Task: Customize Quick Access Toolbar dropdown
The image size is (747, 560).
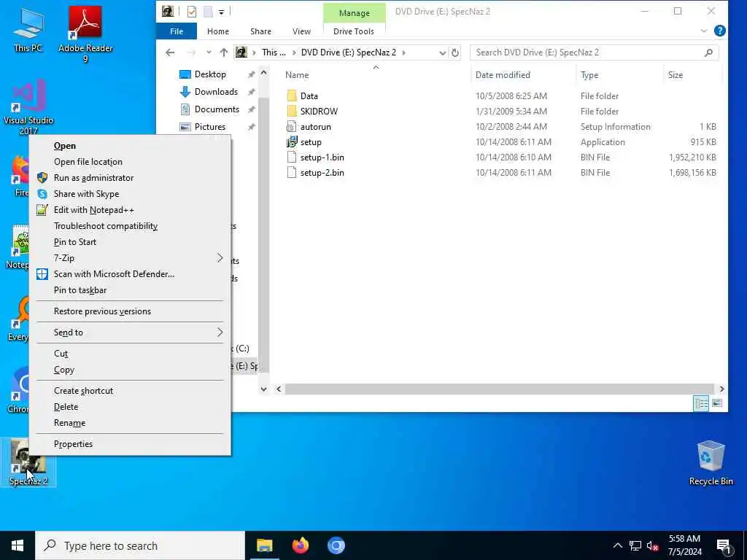Action: (x=221, y=12)
